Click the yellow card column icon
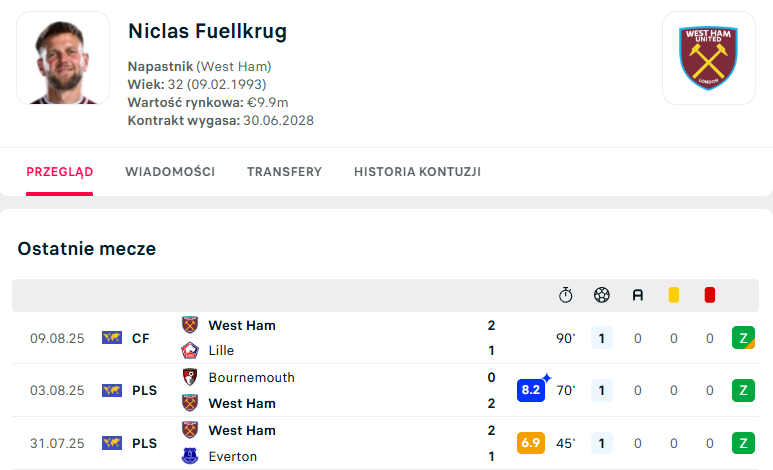 coord(673,295)
